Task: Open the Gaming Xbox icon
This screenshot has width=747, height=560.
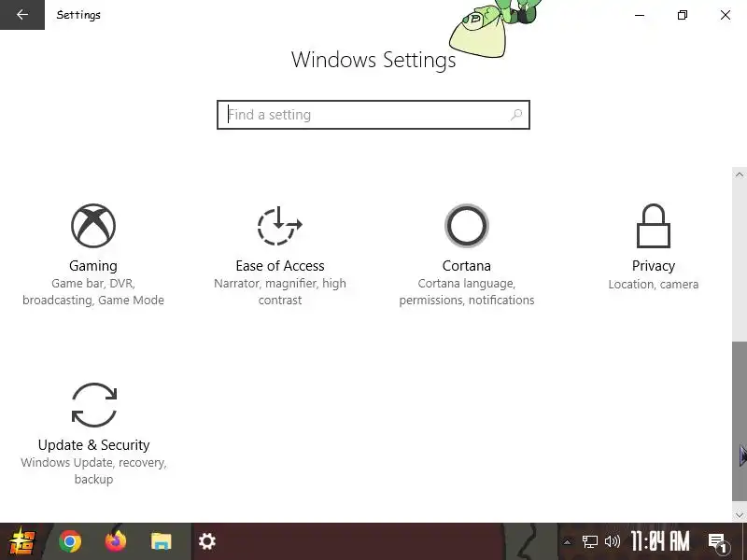Action: coord(93,226)
